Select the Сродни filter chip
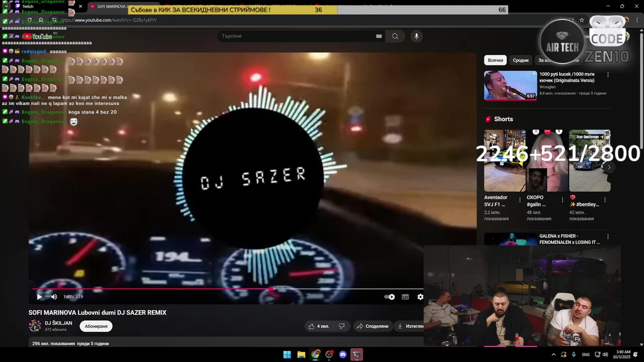 pyautogui.click(x=521, y=60)
